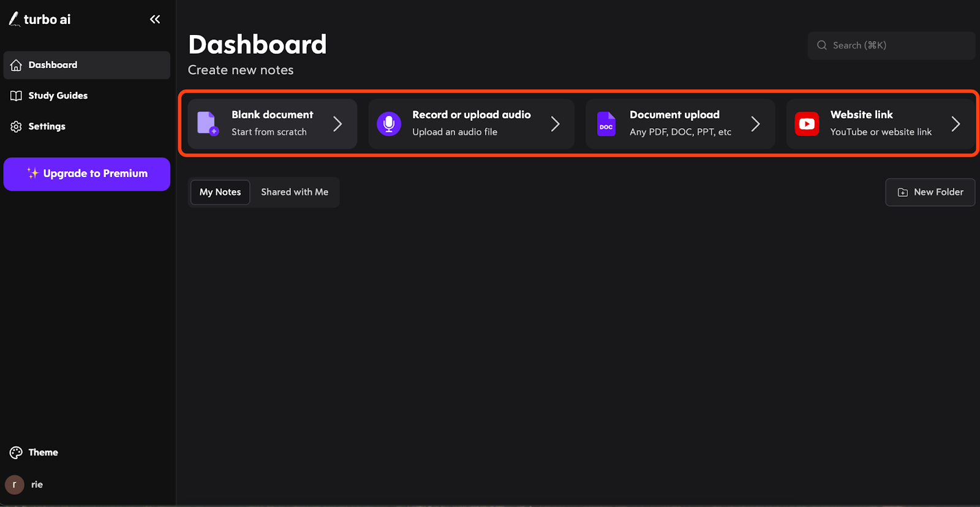Expand the Website link chevron arrow
The width and height of the screenshot is (980, 507).
click(x=956, y=124)
